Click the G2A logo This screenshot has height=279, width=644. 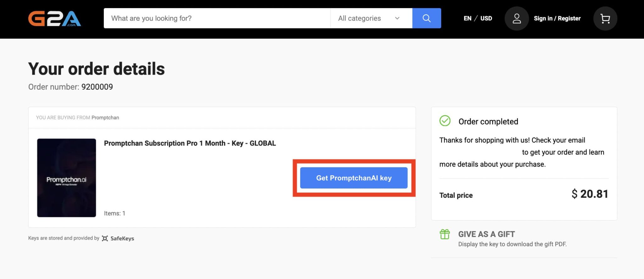click(54, 19)
